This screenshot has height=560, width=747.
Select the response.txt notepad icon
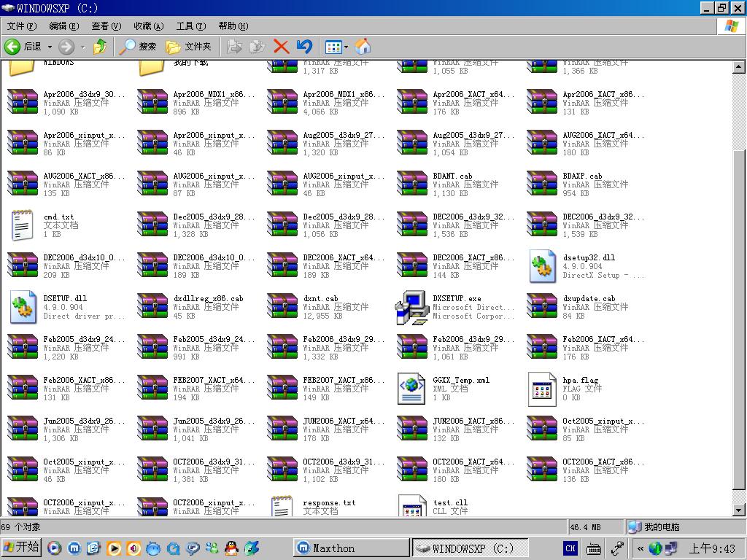[x=282, y=506]
